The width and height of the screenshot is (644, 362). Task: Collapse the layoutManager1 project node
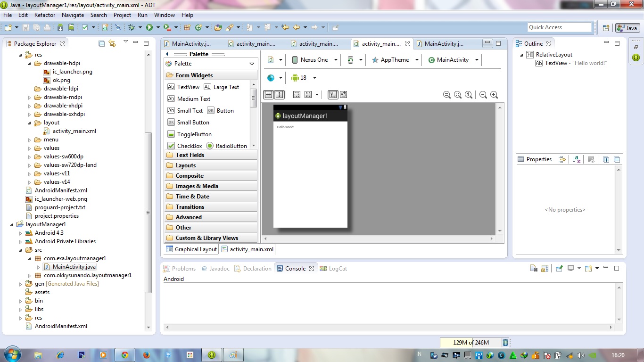point(11,224)
